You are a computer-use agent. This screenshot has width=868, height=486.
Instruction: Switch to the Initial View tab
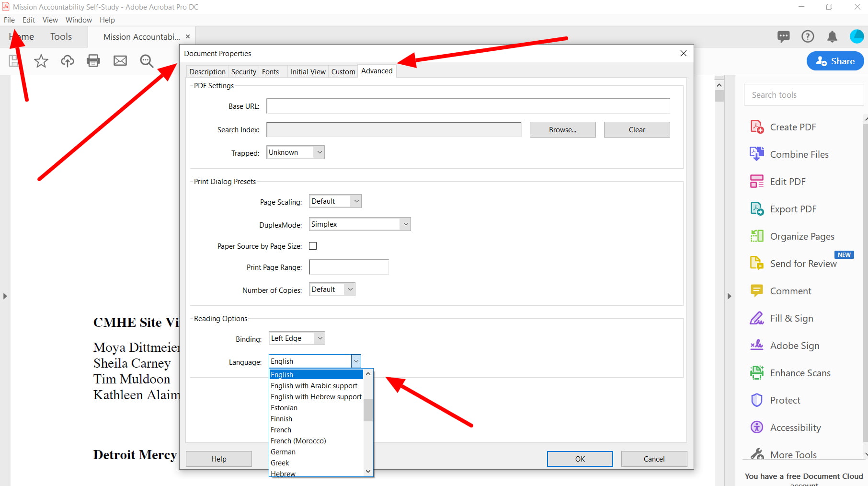(308, 71)
